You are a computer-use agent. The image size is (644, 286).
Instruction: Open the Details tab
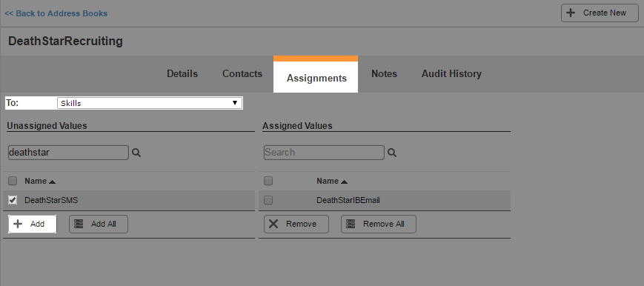click(182, 74)
